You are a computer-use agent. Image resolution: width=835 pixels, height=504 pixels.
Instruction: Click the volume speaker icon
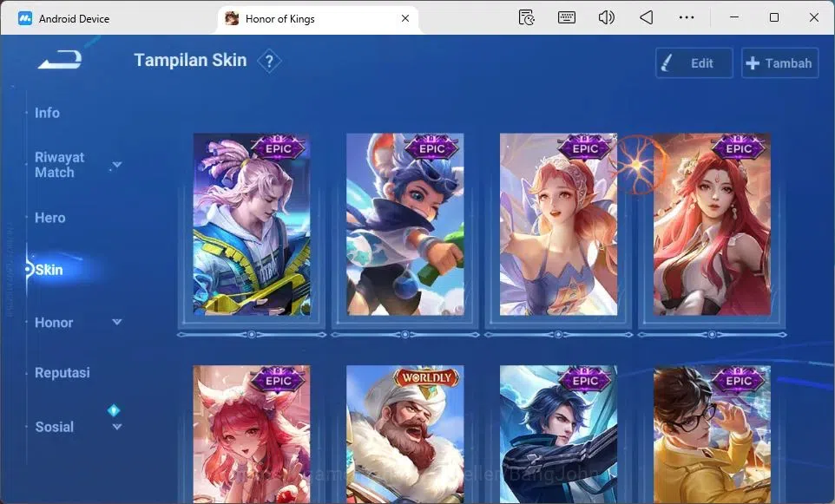click(606, 17)
